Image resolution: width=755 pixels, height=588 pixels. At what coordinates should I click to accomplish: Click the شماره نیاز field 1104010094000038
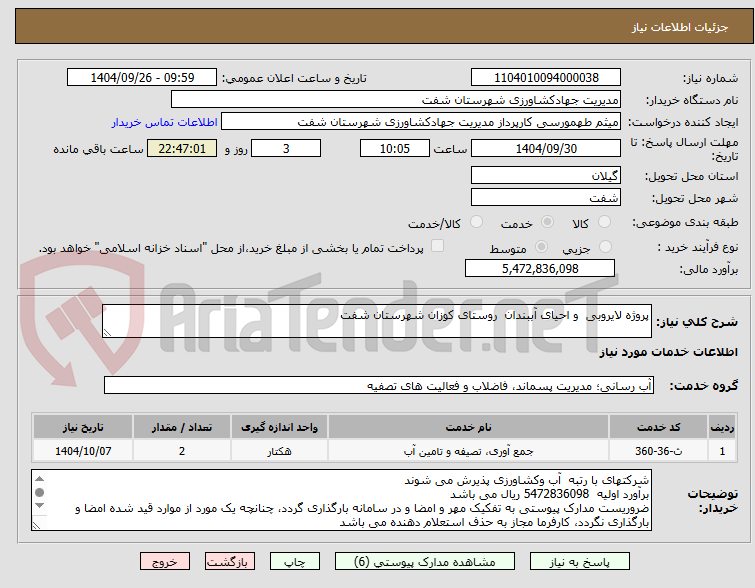[x=546, y=78]
